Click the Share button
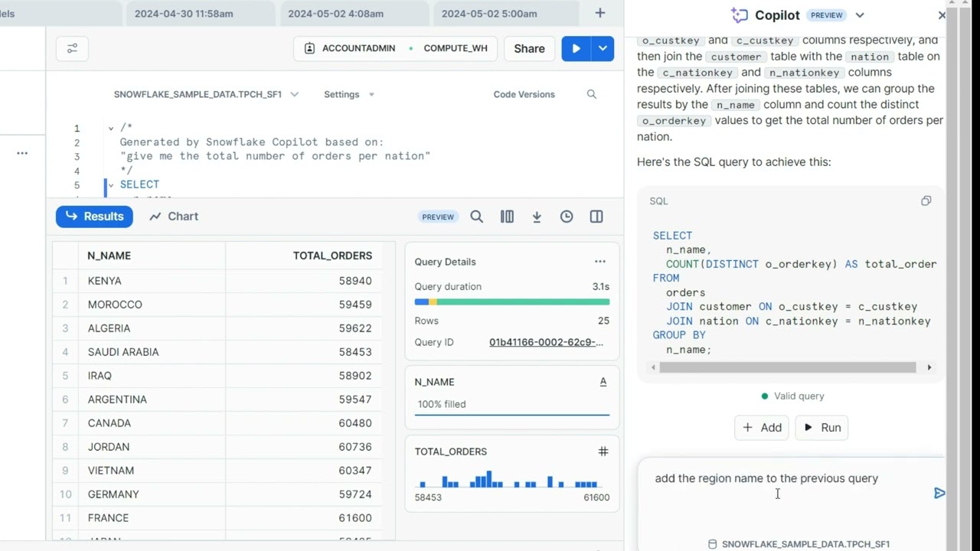The image size is (980, 551). (x=529, y=48)
